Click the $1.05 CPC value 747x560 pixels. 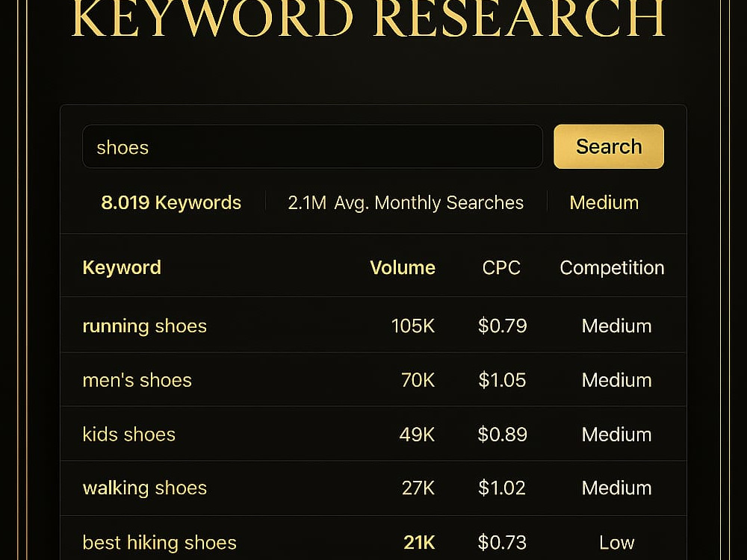tap(503, 380)
